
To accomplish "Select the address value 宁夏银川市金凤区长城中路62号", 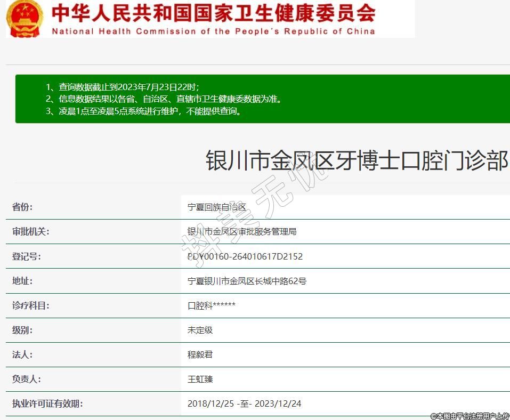I will click(247, 281).
